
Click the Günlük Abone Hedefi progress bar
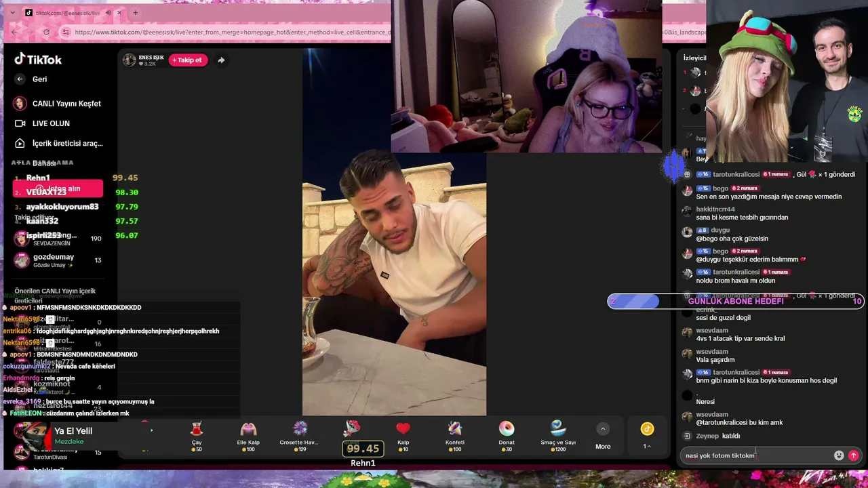tap(736, 302)
